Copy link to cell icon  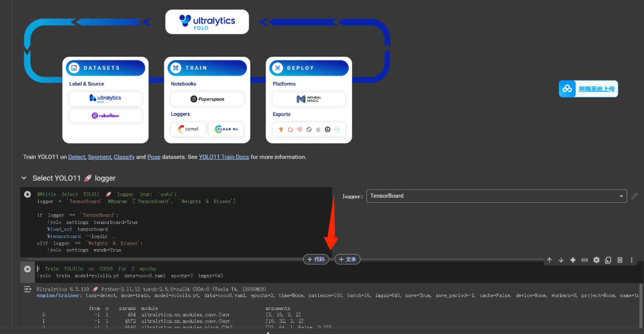585,260
